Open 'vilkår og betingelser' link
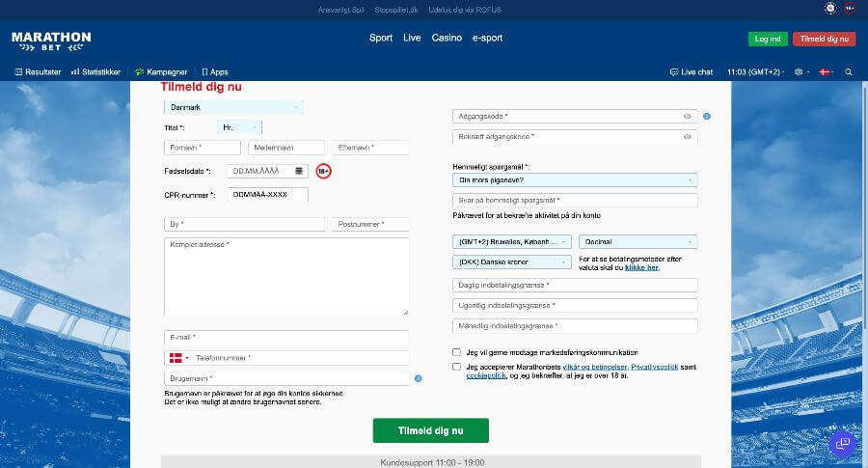 tap(594, 367)
